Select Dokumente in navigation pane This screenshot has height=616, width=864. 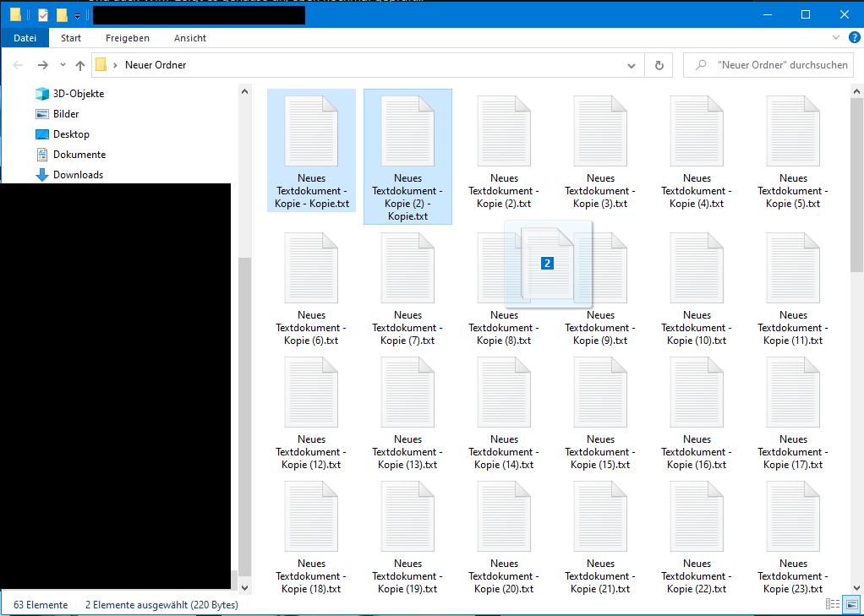click(70, 155)
